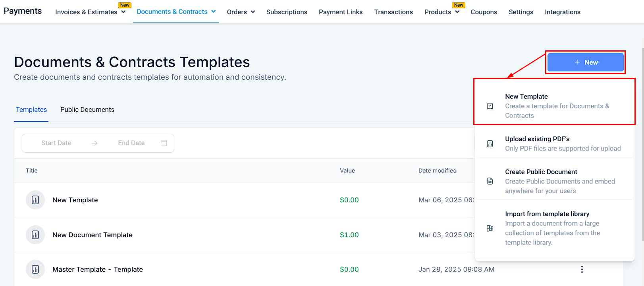
Task: Open Settings in the top navigation
Action: click(521, 12)
